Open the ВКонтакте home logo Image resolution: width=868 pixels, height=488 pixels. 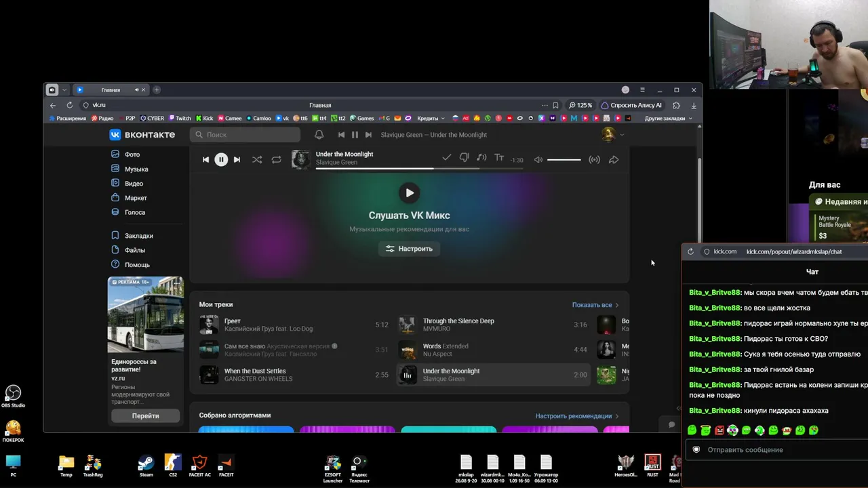point(142,135)
